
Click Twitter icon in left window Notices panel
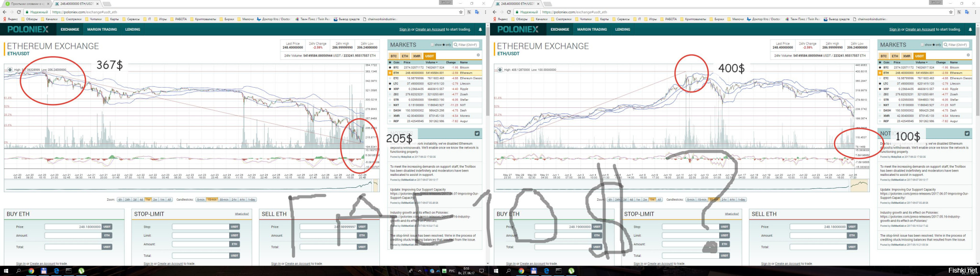477,134
